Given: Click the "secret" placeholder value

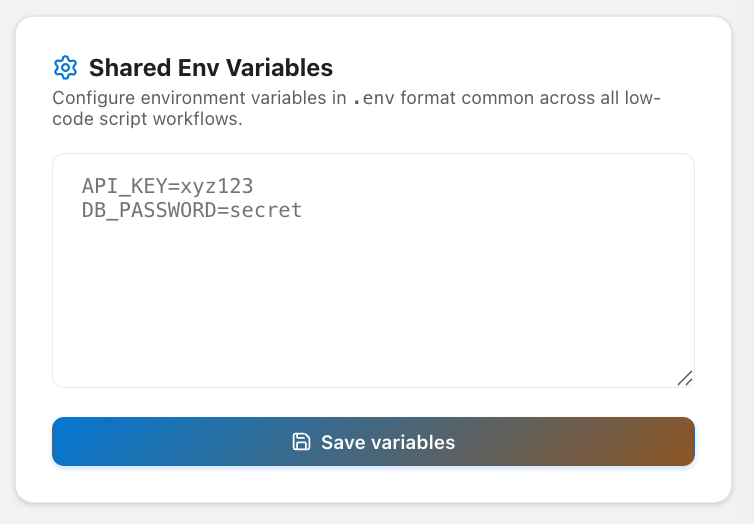Looking at the screenshot, I should pos(265,211).
